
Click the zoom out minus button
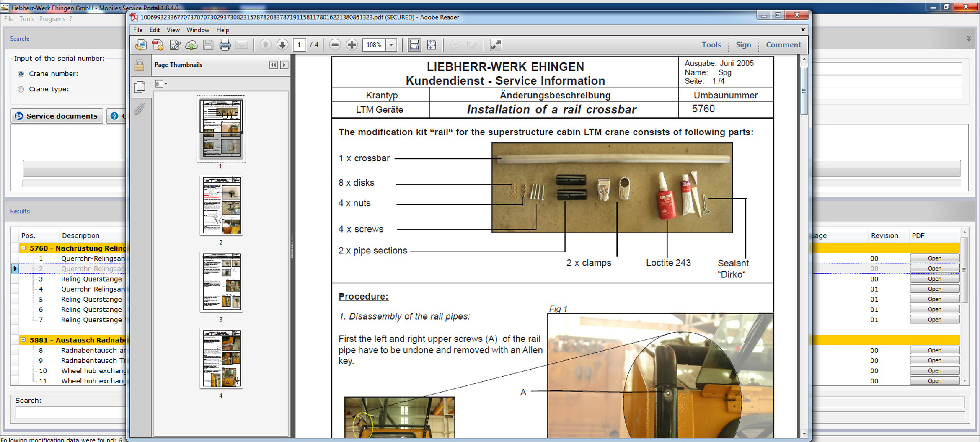coord(335,45)
